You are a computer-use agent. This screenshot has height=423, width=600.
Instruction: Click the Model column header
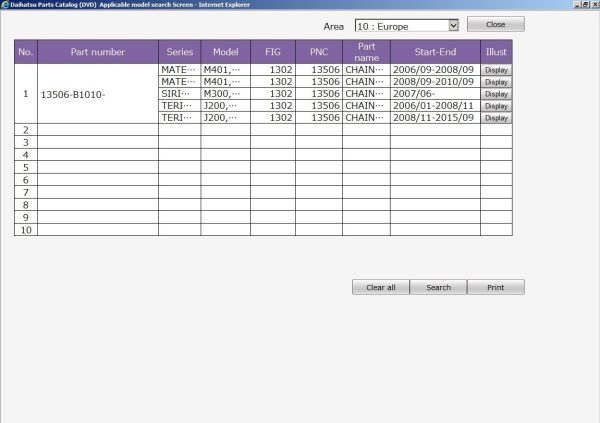click(226, 52)
